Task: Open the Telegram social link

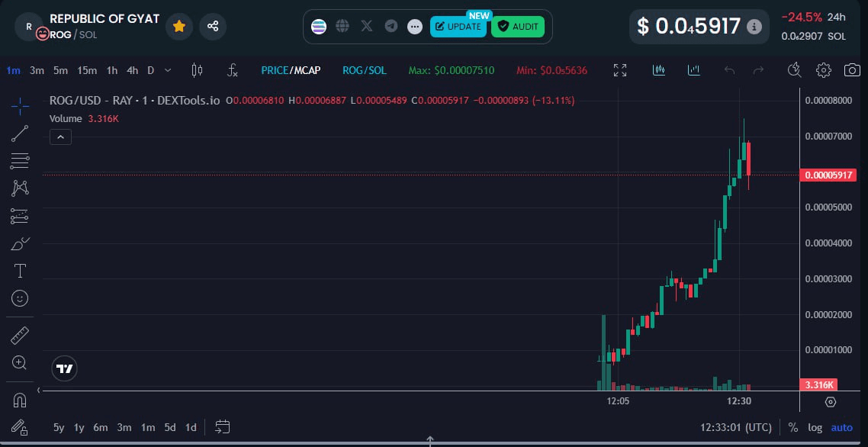Action: pos(391,26)
